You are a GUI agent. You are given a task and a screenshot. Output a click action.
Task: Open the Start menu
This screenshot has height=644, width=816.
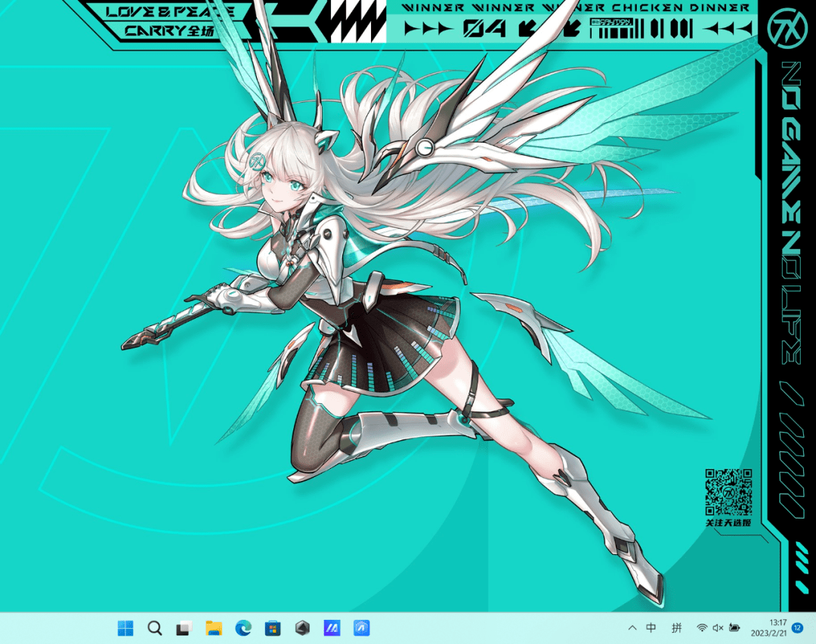coord(125,627)
